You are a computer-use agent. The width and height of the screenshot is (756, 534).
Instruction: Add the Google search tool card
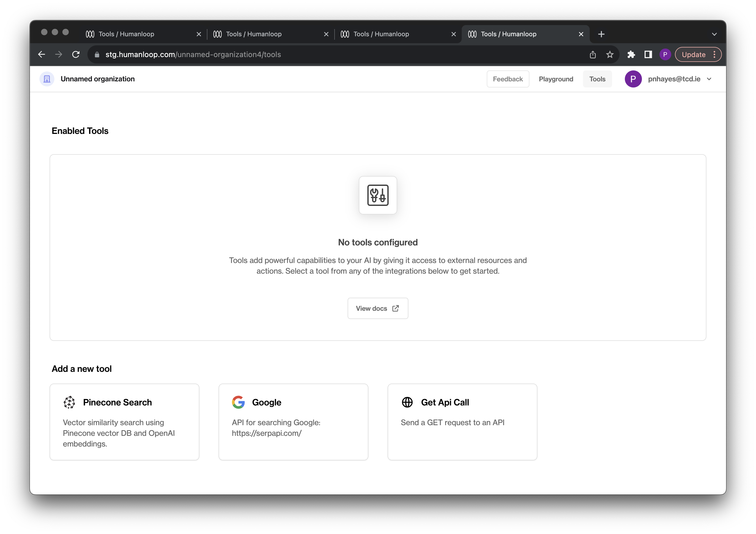(x=293, y=422)
